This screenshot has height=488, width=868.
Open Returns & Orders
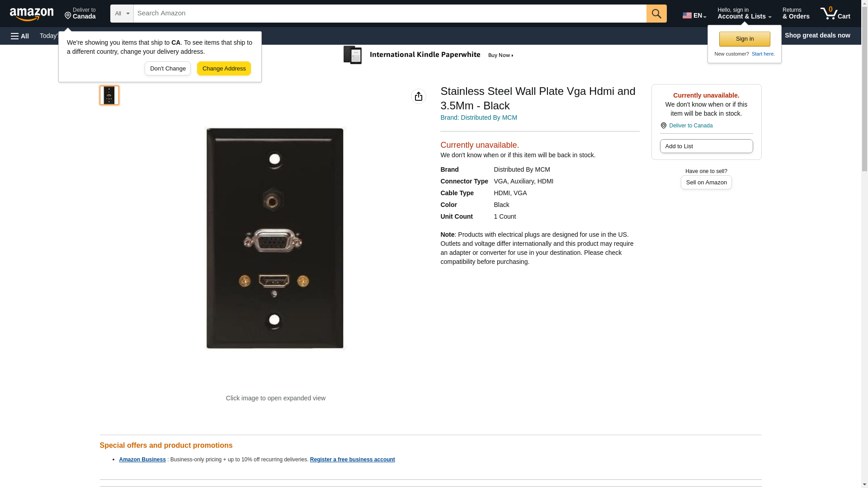796,14
